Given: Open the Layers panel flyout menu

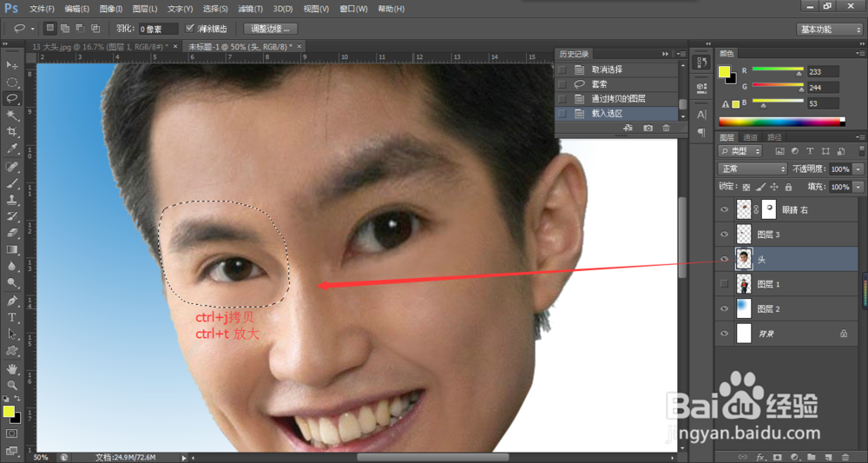Looking at the screenshot, I should pyautogui.click(x=859, y=137).
